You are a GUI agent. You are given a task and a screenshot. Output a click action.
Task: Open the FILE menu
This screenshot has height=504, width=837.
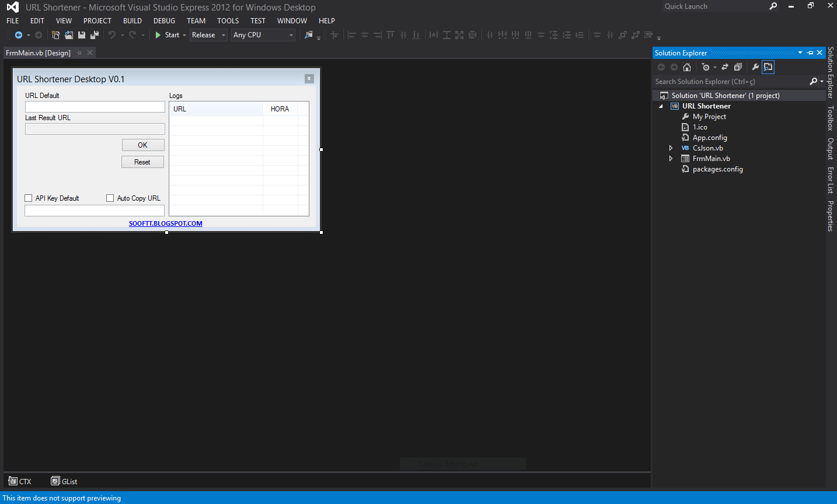(x=13, y=20)
